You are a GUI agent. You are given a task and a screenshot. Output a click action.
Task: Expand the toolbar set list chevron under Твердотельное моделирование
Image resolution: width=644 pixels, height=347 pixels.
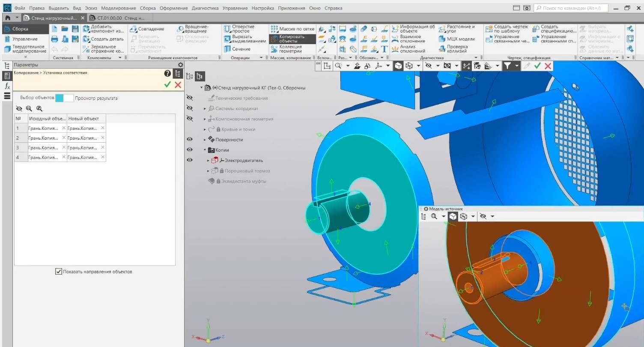(x=25, y=57)
